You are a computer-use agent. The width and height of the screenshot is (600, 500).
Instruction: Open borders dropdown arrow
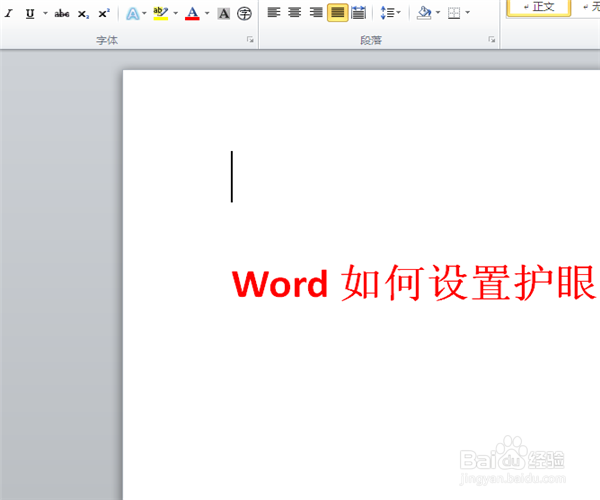coord(468,13)
